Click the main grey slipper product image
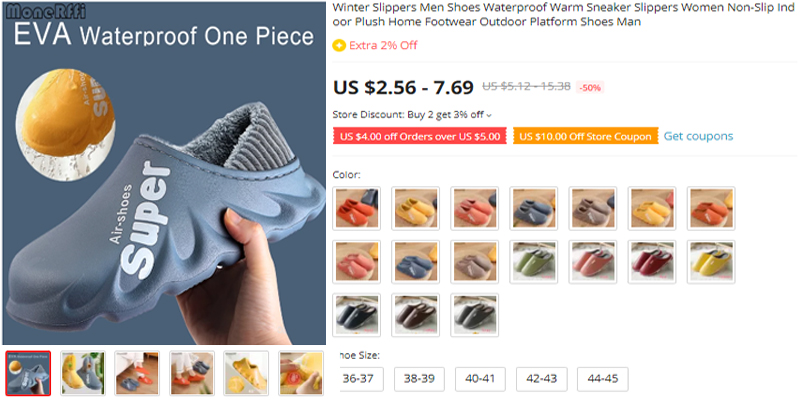The width and height of the screenshot is (800, 400). tap(164, 173)
